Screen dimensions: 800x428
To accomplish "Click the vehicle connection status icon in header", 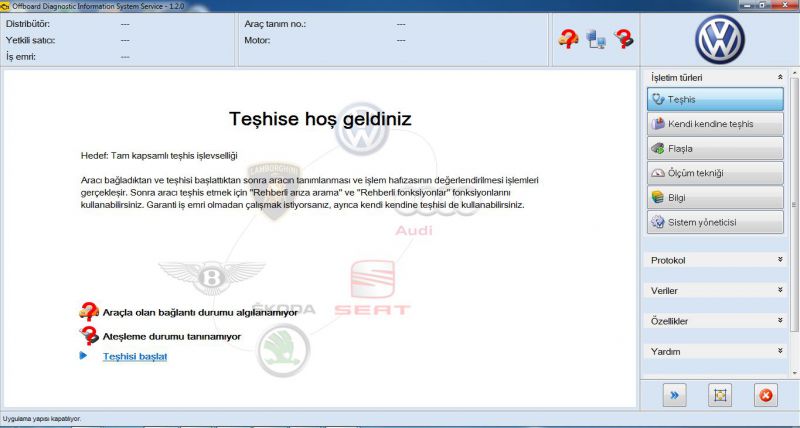I will coord(568,39).
